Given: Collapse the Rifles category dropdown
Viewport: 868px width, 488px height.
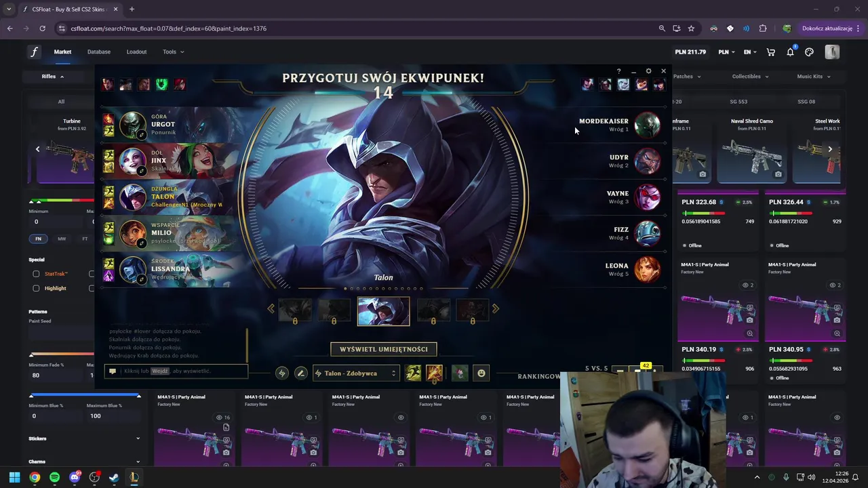Looking at the screenshot, I should pos(53,77).
